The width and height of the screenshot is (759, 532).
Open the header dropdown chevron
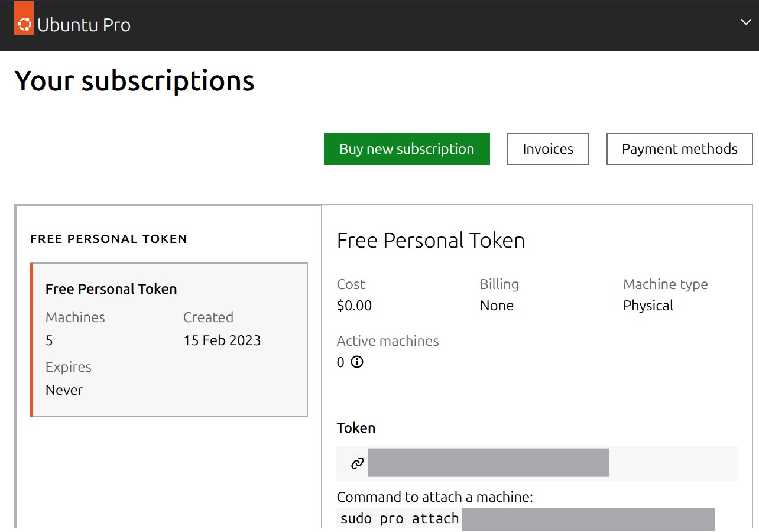[745, 22]
